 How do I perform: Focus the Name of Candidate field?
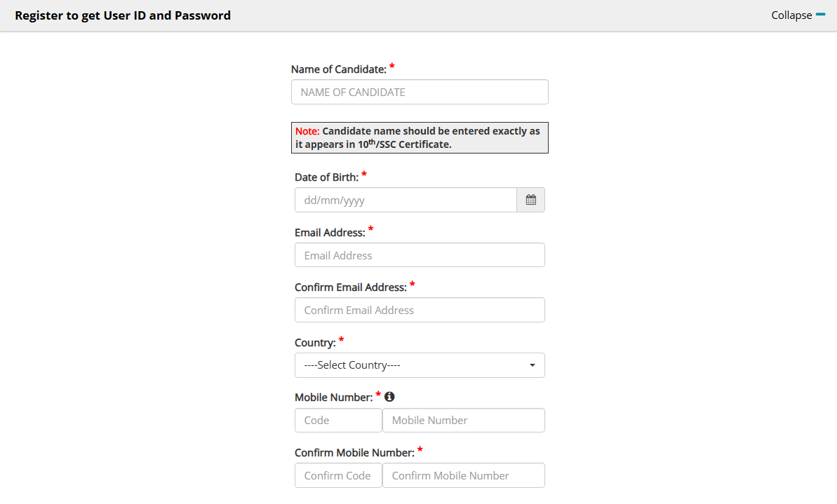pyautogui.click(x=420, y=92)
